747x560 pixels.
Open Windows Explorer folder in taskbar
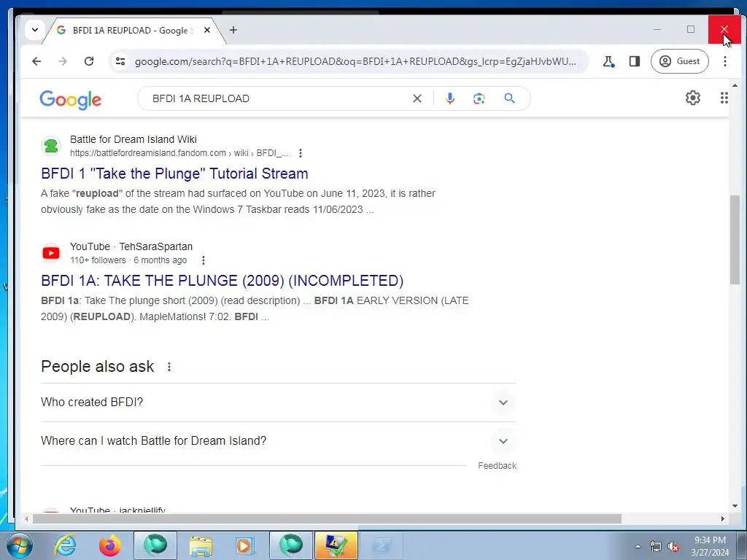click(x=201, y=545)
